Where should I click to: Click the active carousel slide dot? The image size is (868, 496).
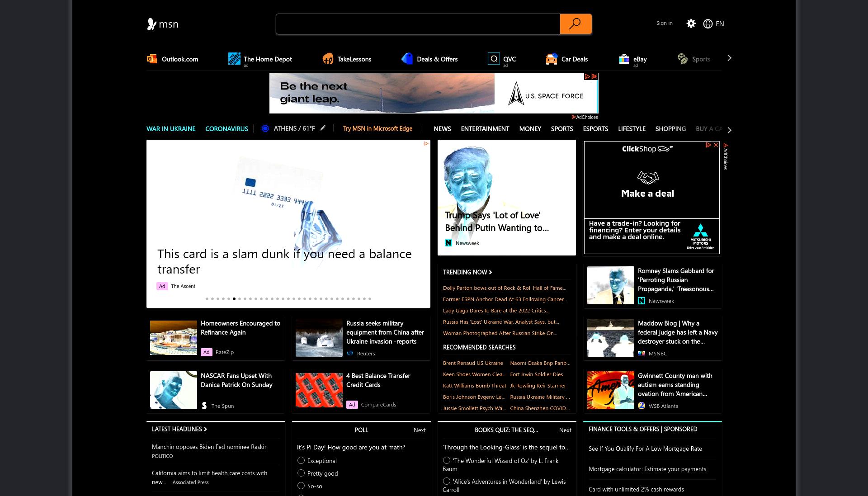(x=234, y=299)
